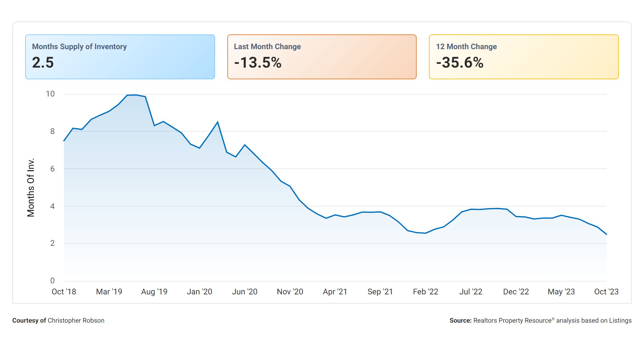Image resolution: width=644 pixels, height=338 pixels.
Task: Open the 12 Month Change card
Action: 524,57
